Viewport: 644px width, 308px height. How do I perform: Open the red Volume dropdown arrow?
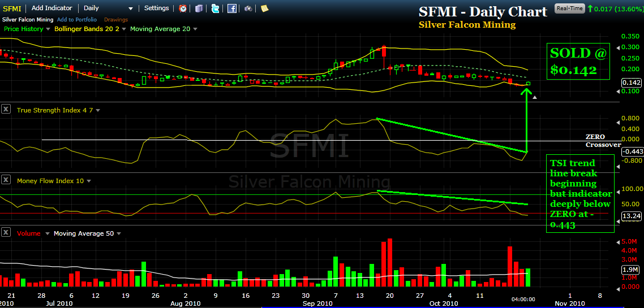(47, 233)
